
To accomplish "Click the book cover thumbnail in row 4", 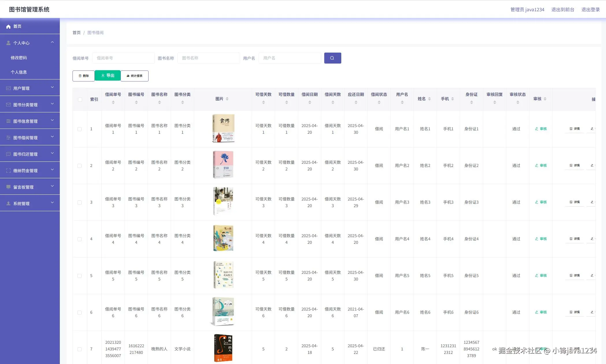I will pos(223,238).
